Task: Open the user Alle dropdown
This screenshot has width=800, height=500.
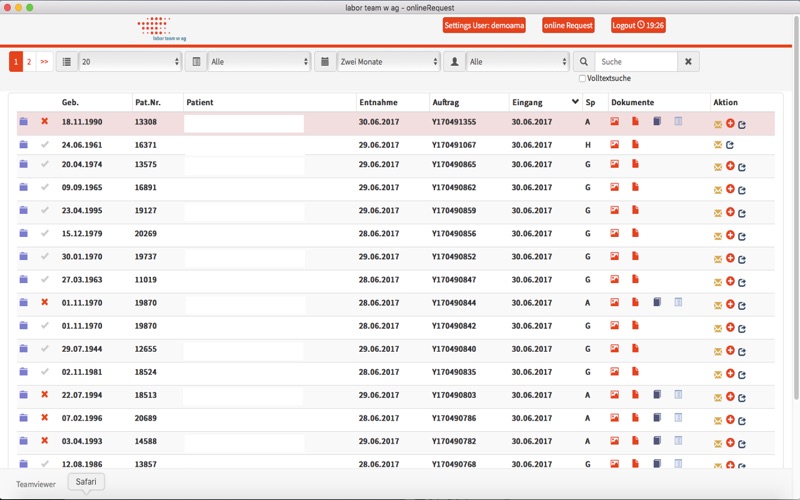Action: [x=517, y=62]
